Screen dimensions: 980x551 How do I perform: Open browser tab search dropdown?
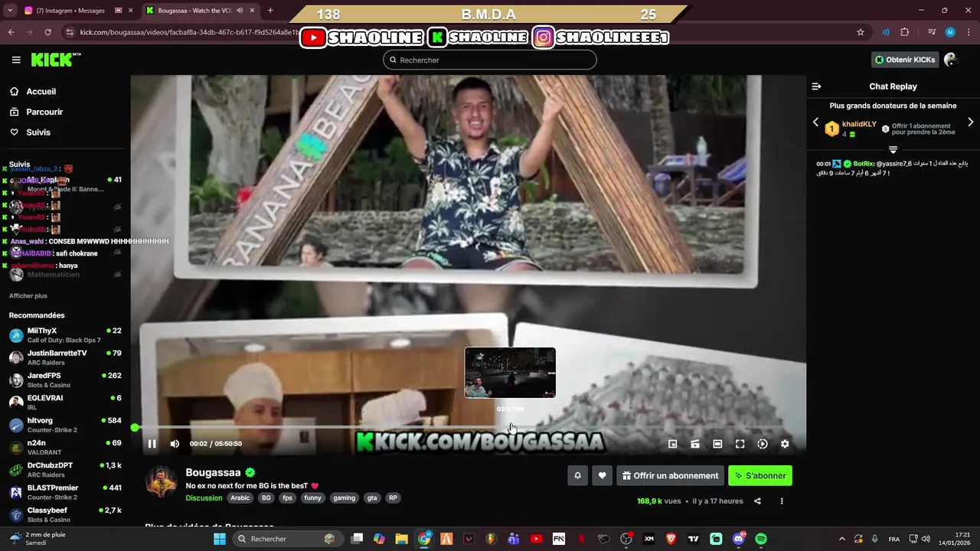pyautogui.click(x=10, y=11)
